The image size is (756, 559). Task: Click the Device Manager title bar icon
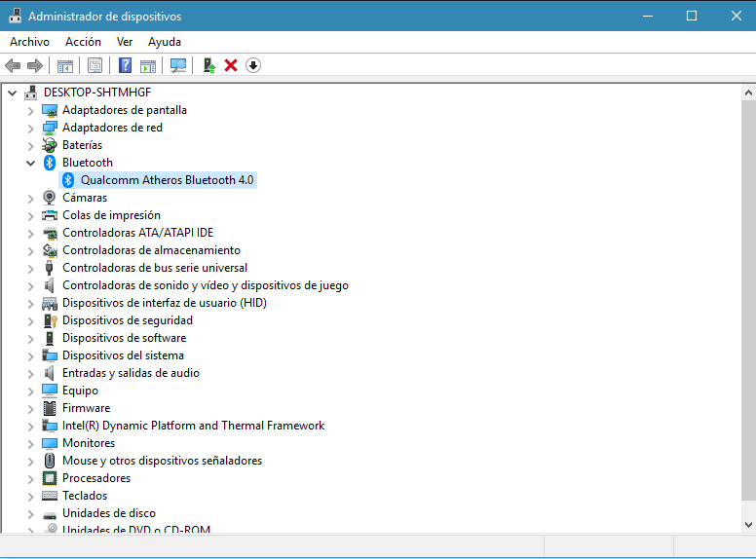[15, 16]
